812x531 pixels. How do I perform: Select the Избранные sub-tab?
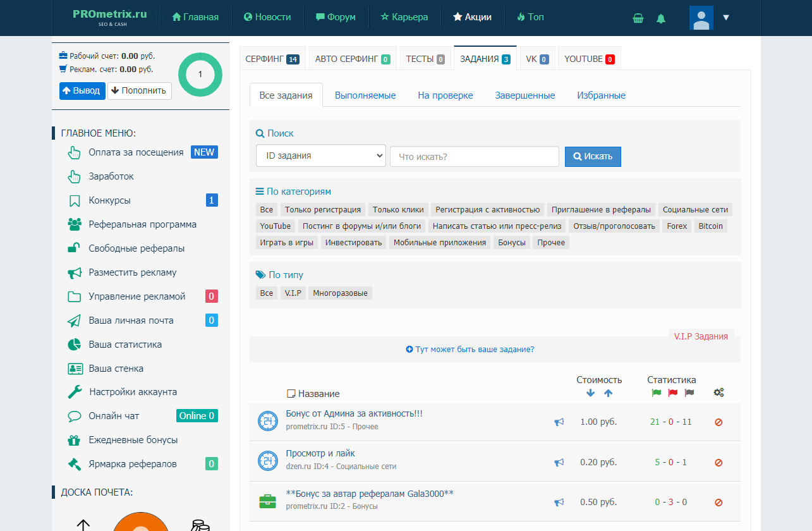[601, 95]
